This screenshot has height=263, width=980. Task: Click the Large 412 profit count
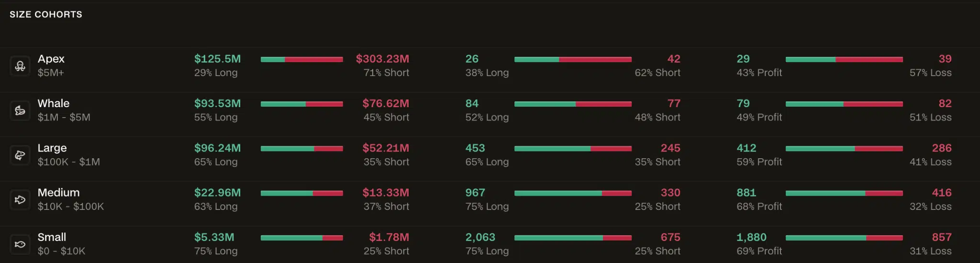tap(746, 148)
